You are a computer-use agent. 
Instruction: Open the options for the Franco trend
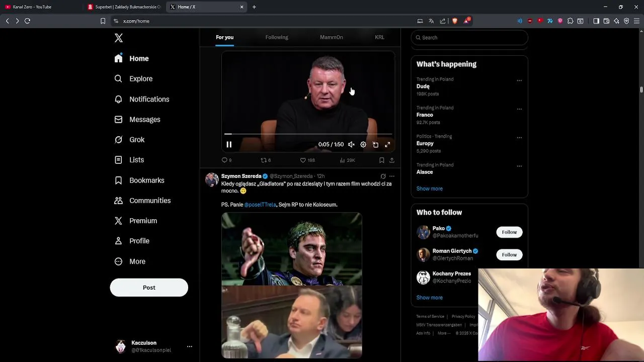pos(519,109)
